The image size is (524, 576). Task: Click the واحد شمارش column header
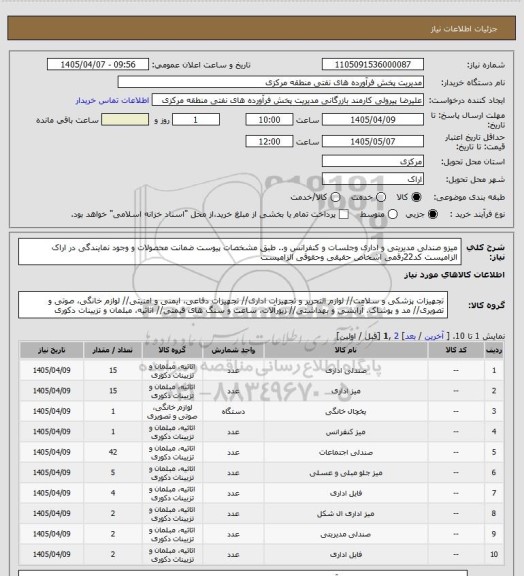[x=233, y=350]
